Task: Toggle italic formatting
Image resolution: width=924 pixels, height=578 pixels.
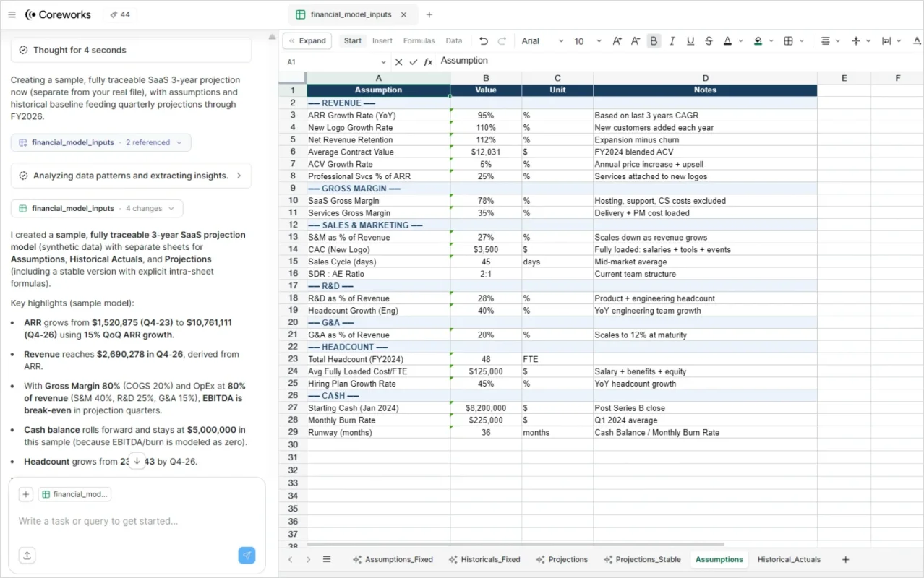Action: (x=672, y=41)
